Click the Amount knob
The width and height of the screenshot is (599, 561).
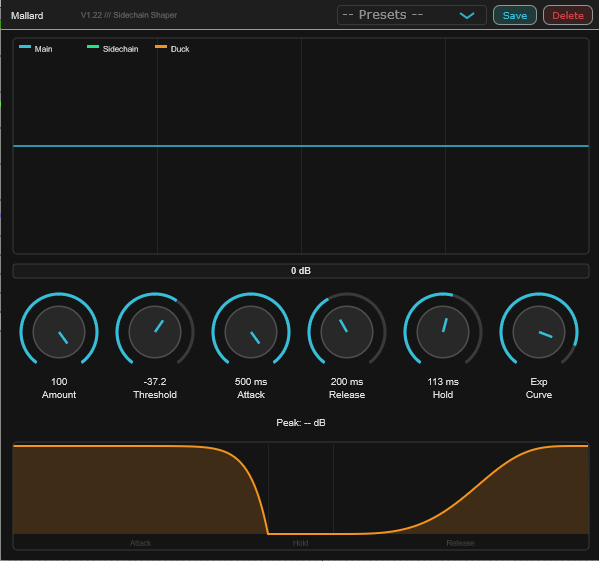pos(59,331)
